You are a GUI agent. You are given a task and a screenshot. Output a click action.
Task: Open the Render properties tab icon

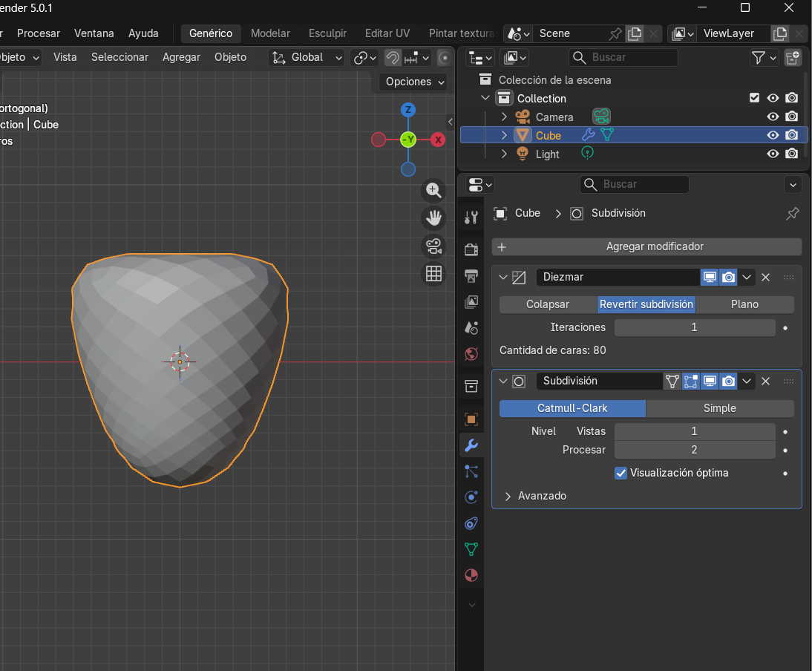(x=471, y=249)
